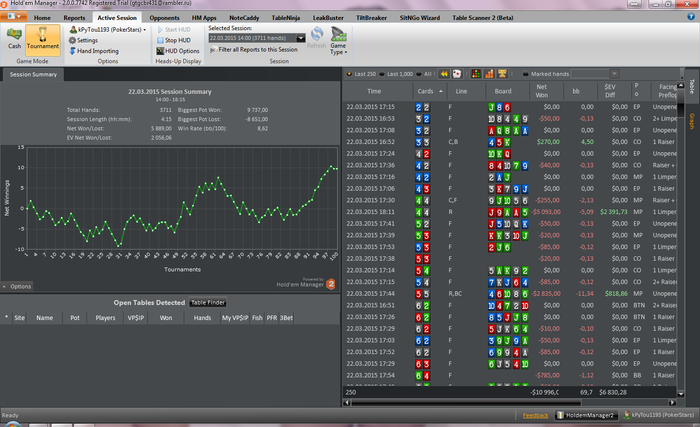Click the $2 391,73 EV diff cell
This screenshot has height=427, width=700.
[613, 212]
